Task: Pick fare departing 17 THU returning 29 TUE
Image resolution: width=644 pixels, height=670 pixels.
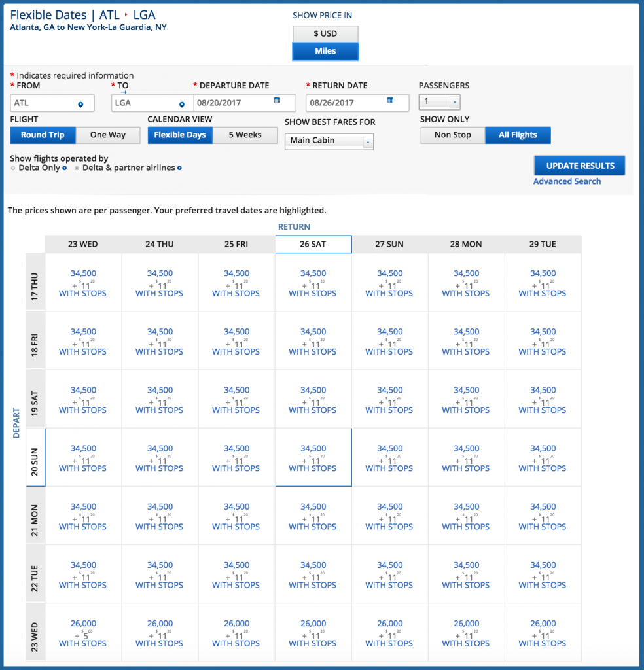Action: coord(543,283)
